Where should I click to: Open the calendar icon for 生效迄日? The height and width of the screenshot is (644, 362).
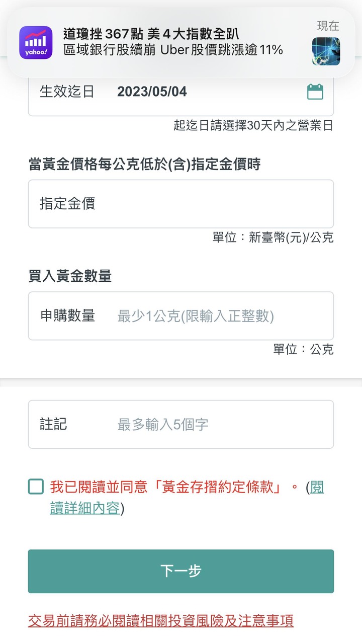(x=315, y=92)
